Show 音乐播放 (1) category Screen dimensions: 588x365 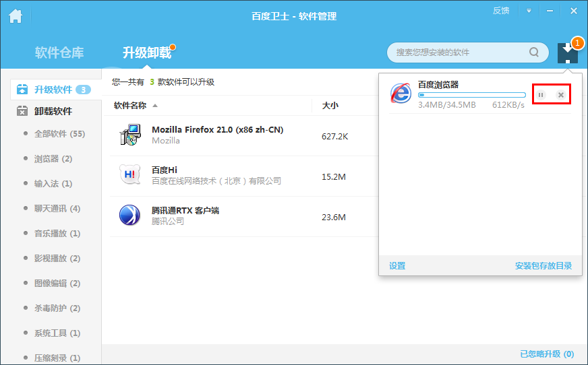[x=57, y=233]
